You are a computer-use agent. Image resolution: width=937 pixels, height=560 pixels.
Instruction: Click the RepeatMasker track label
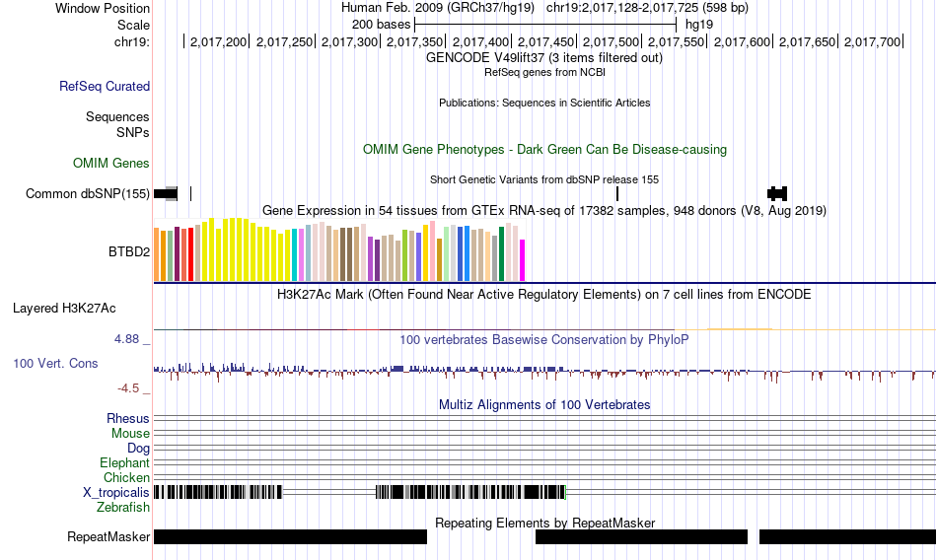click(x=108, y=536)
